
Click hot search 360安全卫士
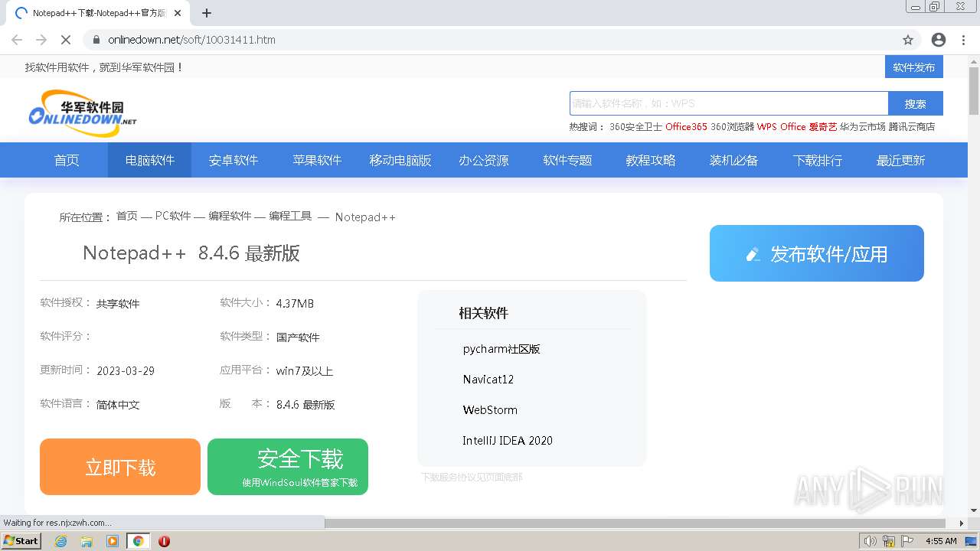point(635,127)
